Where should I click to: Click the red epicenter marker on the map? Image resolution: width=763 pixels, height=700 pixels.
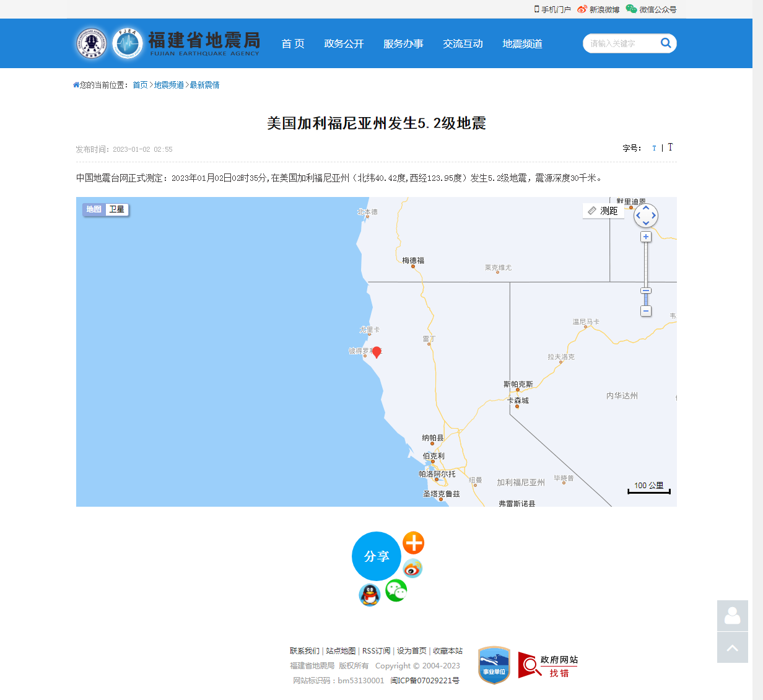(377, 352)
